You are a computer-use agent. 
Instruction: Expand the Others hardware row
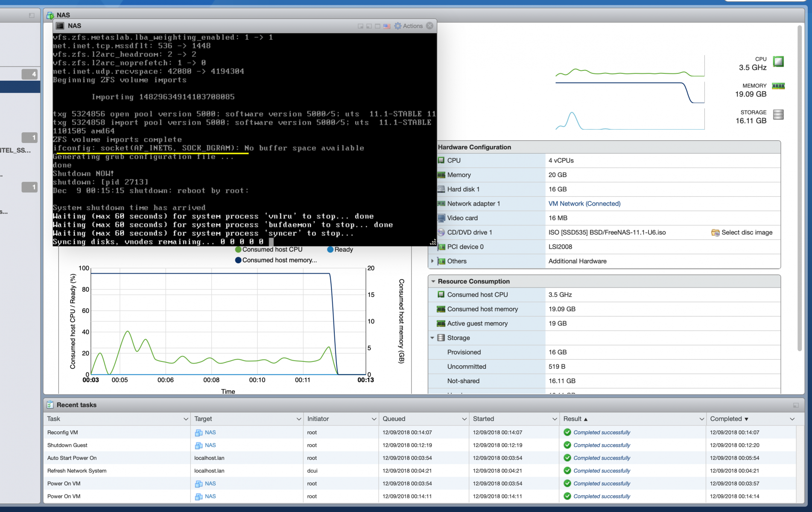[x=432, y=261]
